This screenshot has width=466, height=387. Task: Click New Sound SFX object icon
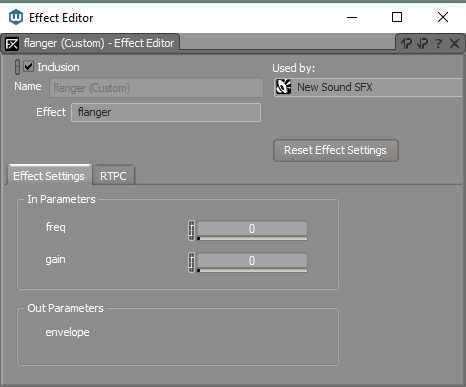[283, 87]
